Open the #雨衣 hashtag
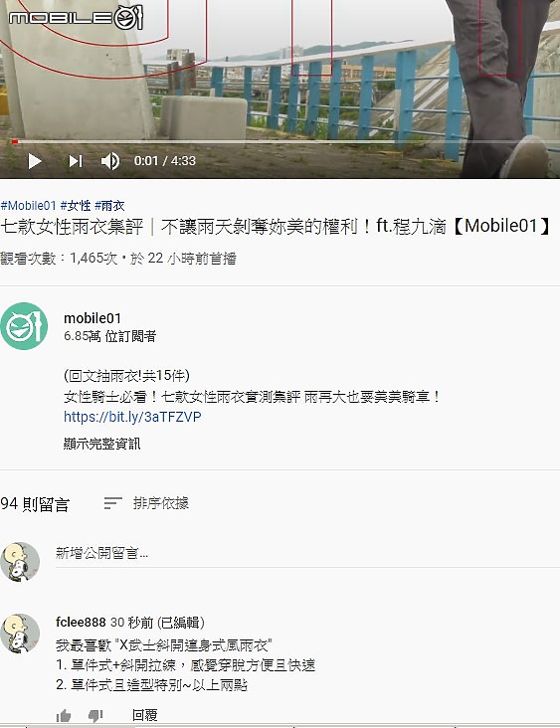Viewport: 560px width, 728px height. (x=109, y=205)
